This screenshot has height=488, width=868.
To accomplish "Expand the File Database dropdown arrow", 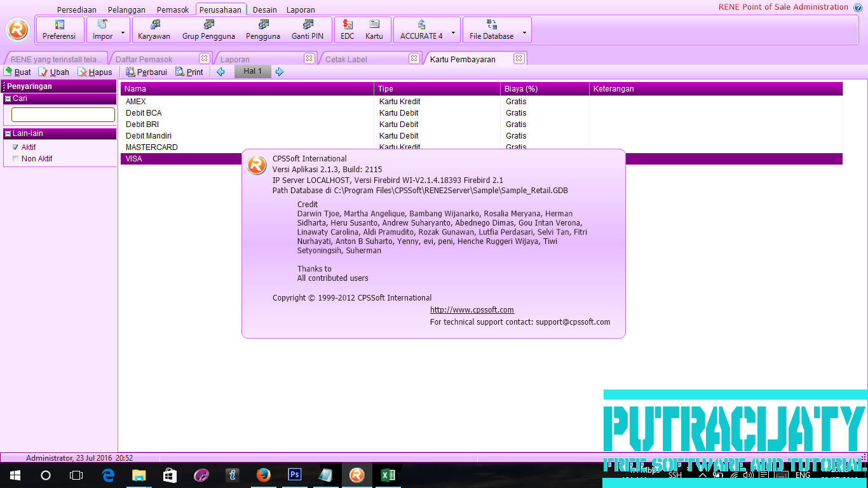I will pyautogui.click(x=524, y=32).
